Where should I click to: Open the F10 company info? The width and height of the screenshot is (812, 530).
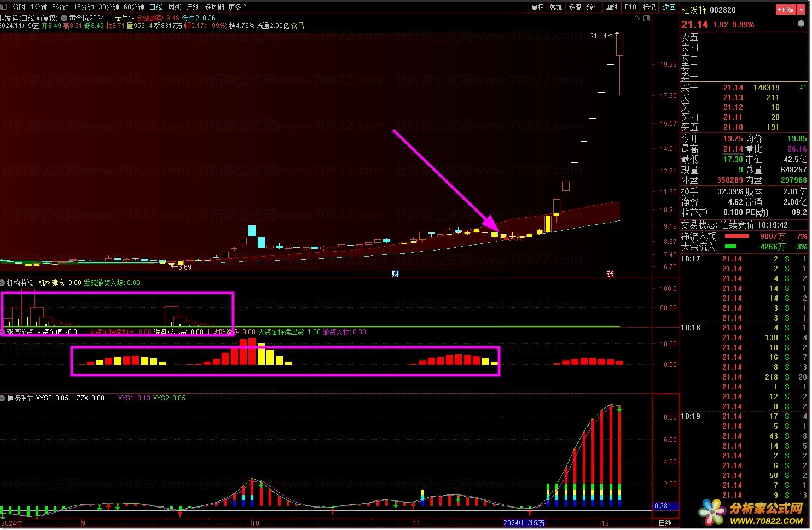pyautogui.click(x=631, y=7)
